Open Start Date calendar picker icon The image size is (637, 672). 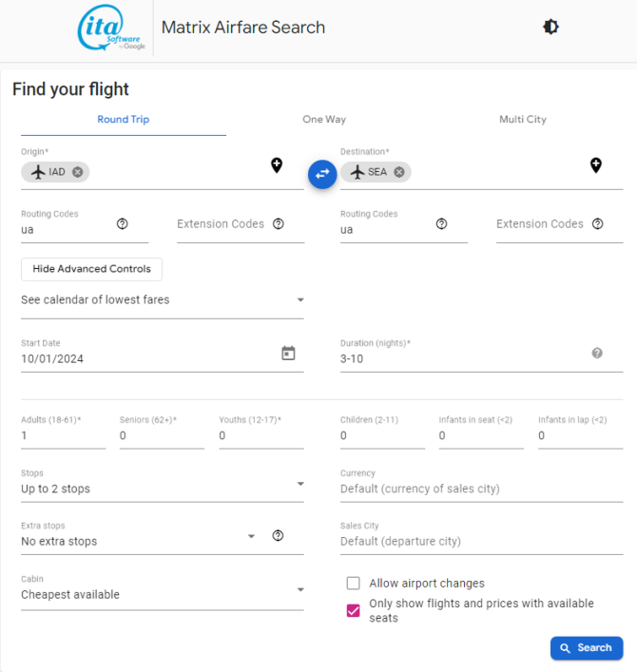(x=288, y=354)
